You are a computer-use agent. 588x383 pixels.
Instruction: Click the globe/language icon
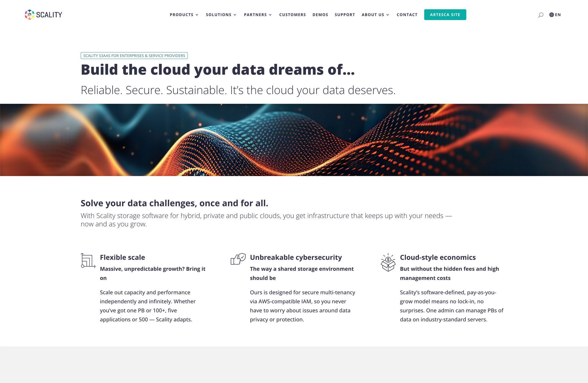point(552,15)
